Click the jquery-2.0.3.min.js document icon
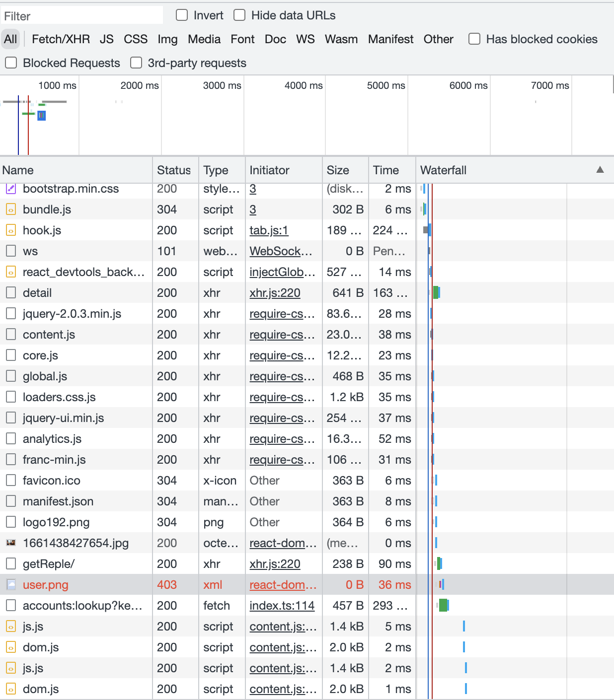 (x=11, y=314)
